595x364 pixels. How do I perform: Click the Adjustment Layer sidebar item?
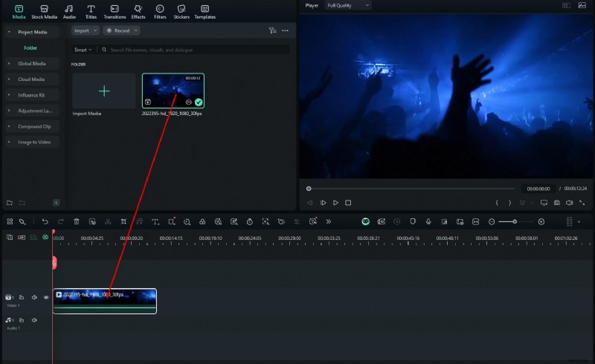(x=32, y=111)
